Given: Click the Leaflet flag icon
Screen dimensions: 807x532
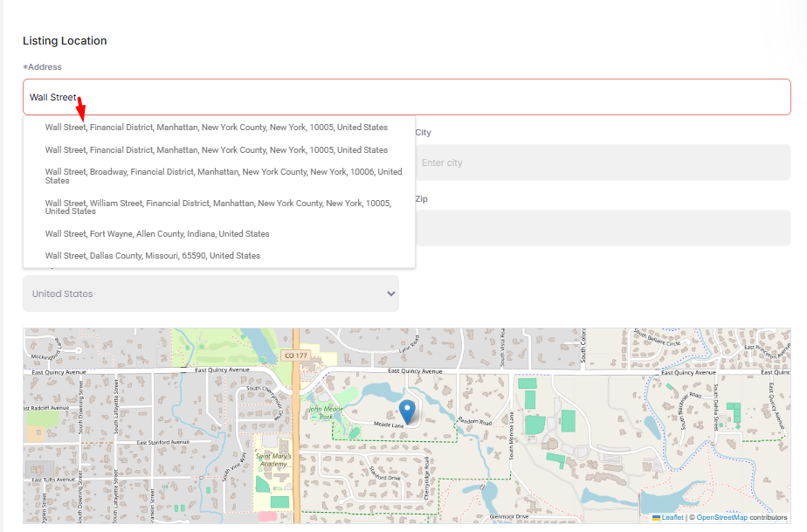Looking at the screenshot, I should [656, 518].
